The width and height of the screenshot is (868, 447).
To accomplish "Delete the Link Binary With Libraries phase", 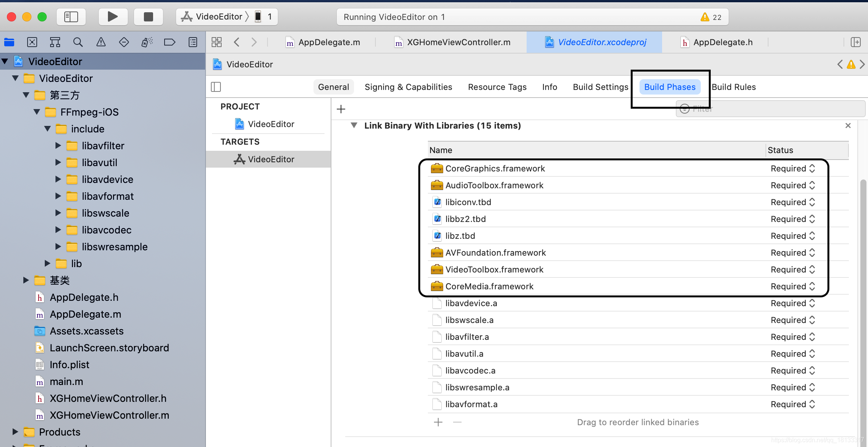I will (848, 126).
